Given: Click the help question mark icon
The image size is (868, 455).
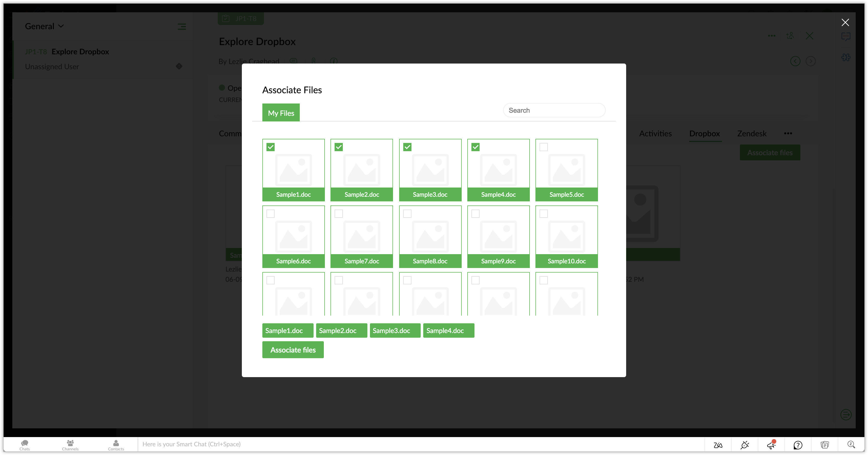Looking at the screenshot, I should pyautogui.click(x=798, y=445).
